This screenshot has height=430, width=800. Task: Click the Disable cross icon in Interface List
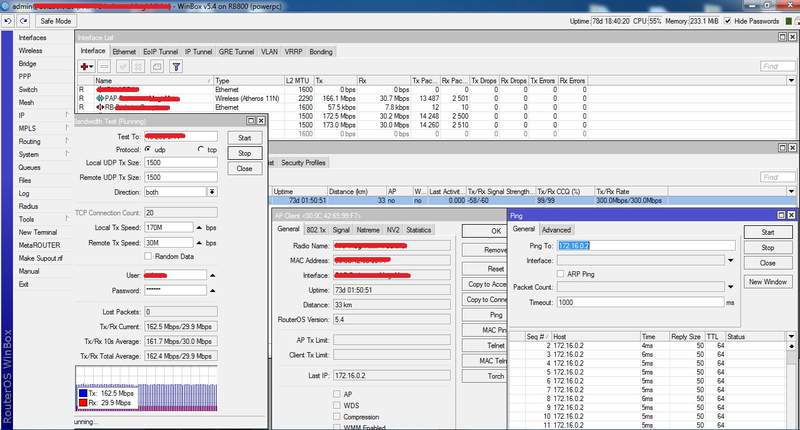pos(138,66)
